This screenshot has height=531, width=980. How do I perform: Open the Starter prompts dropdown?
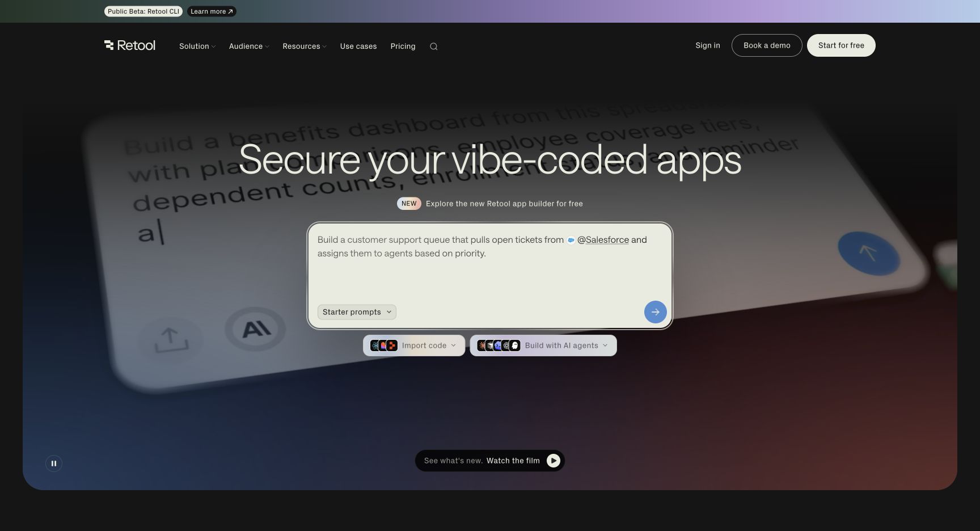pyautogui.click(x=357, y=312)
